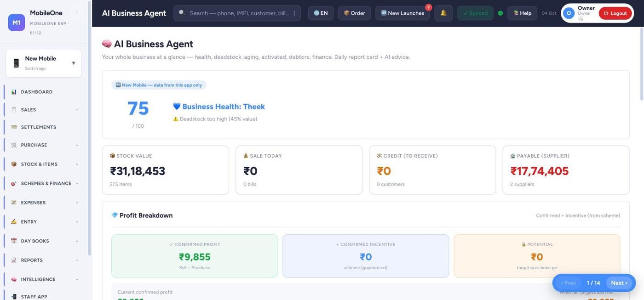The image size is (644, 300).
Task: Click the red 7 badge on New Launches
Action: pos(428,7)
